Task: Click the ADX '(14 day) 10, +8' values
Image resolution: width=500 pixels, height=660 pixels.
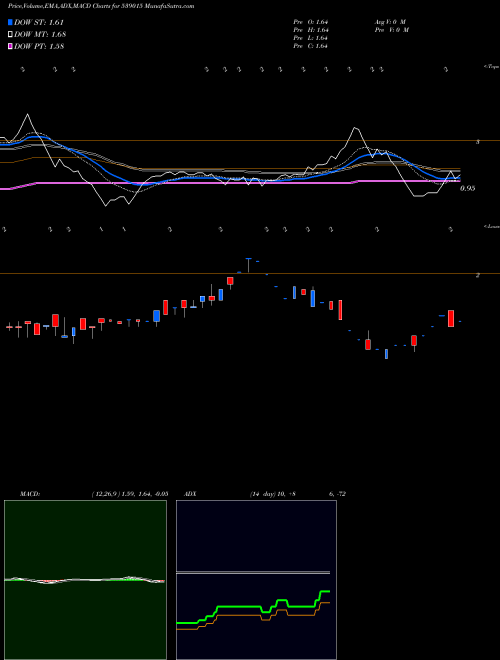Action: pyautogui.click(x=271, y=494)
